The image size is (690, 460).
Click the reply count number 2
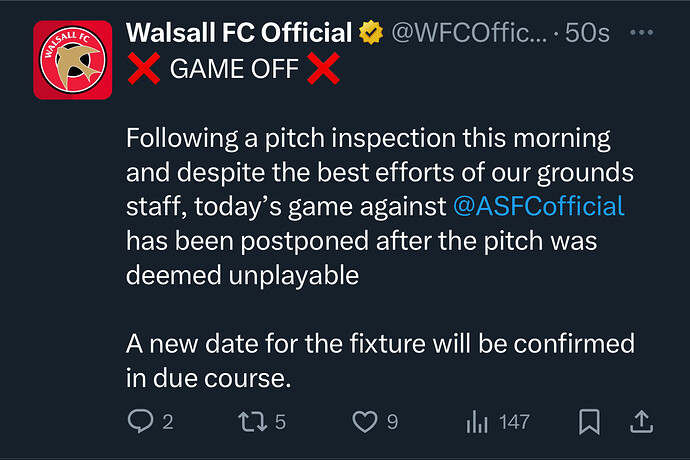pos(168,422)
